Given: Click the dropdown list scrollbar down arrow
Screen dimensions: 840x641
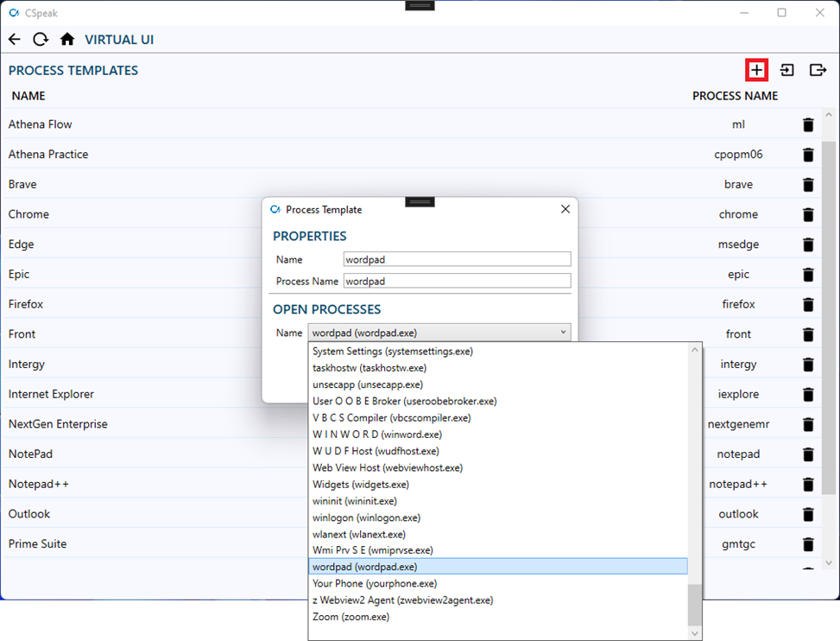Looking at the screenshot, I should [695, 633].
